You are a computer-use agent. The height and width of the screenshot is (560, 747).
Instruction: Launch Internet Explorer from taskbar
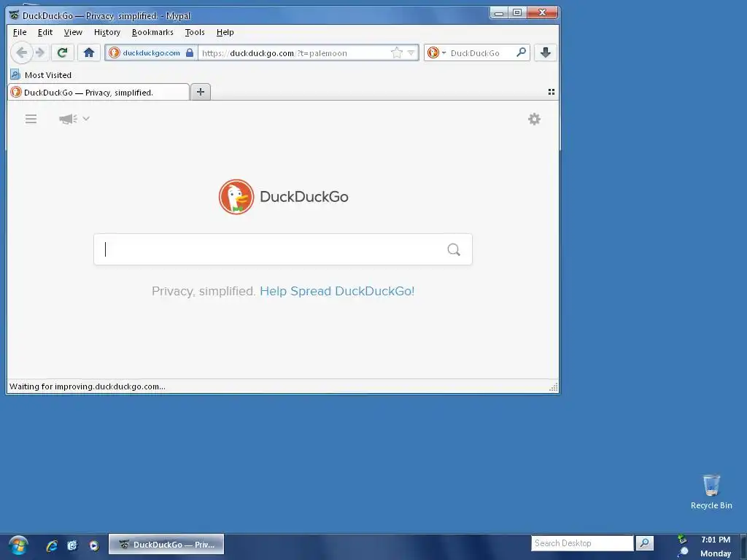(x=52, y=545)
